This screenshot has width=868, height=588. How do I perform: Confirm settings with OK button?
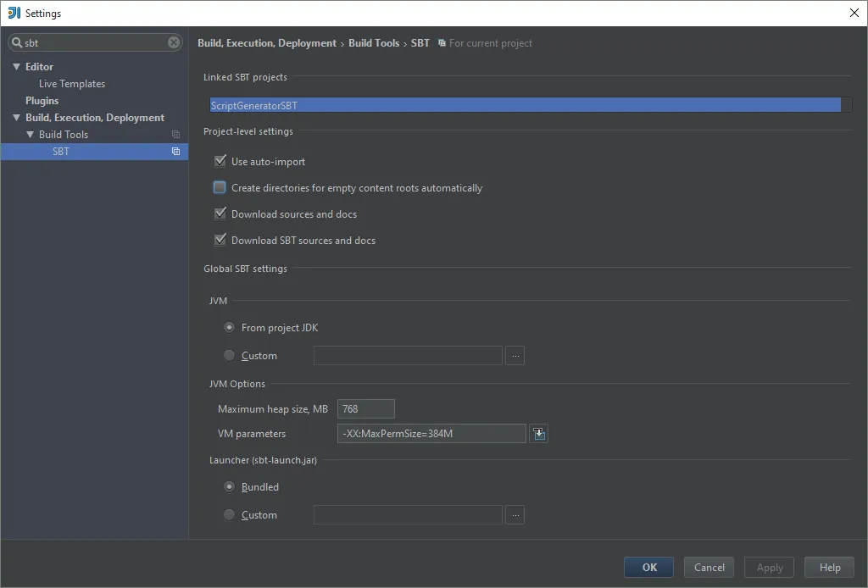click(x=648, y=568)
